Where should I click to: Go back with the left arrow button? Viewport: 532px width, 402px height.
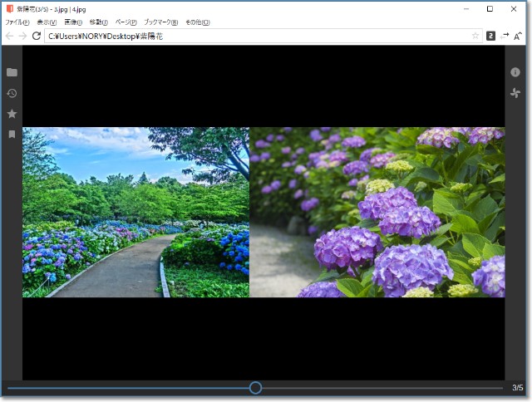tap(9, 37)
